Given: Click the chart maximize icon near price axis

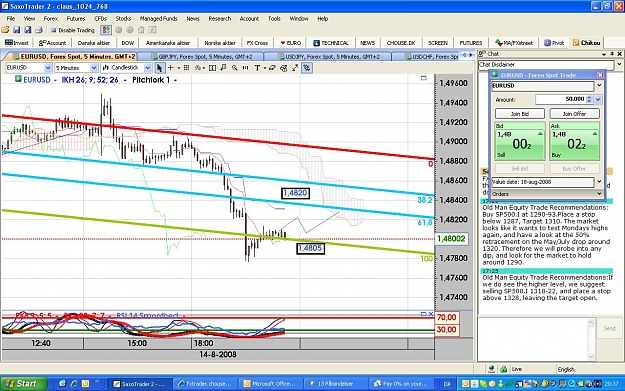Looking at the screenshot, I should (x=423, y=79).
